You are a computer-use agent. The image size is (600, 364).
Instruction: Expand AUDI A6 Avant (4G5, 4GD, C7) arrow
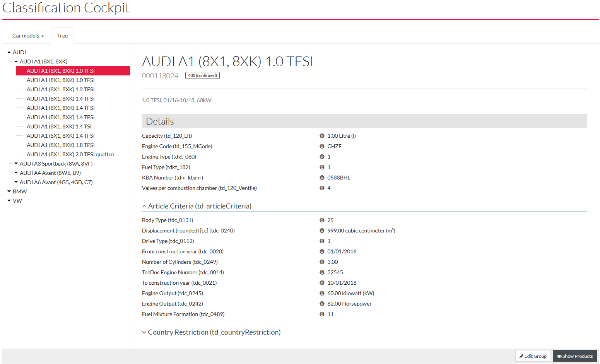16,182
